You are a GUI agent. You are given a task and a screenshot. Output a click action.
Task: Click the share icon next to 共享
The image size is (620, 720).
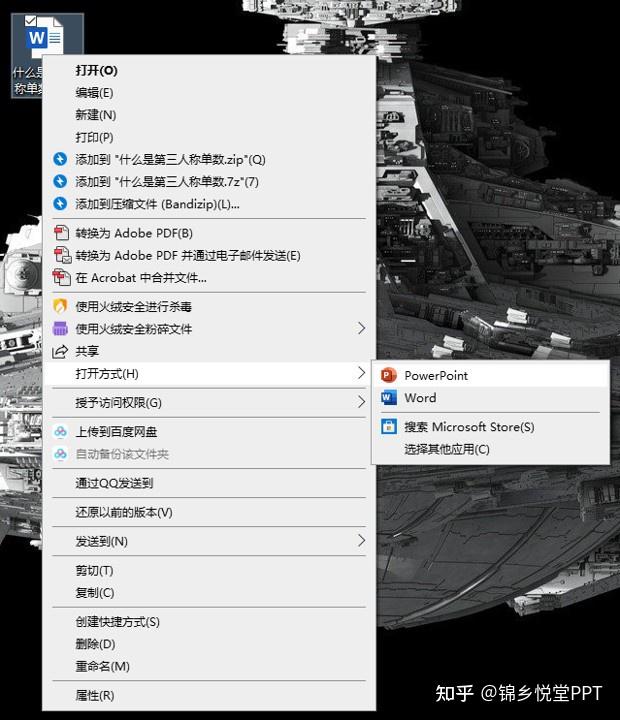pos(60,351)
